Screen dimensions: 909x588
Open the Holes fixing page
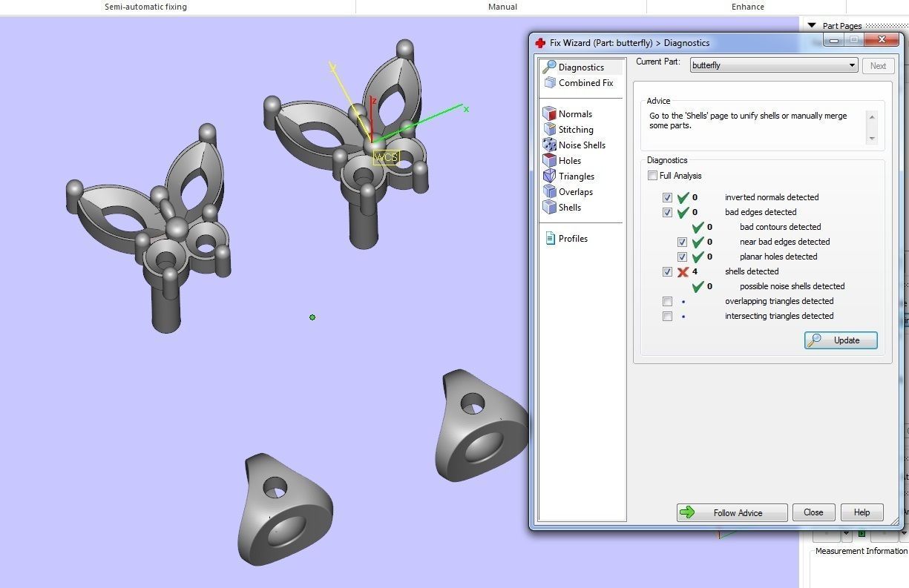(x=562, y=160)
